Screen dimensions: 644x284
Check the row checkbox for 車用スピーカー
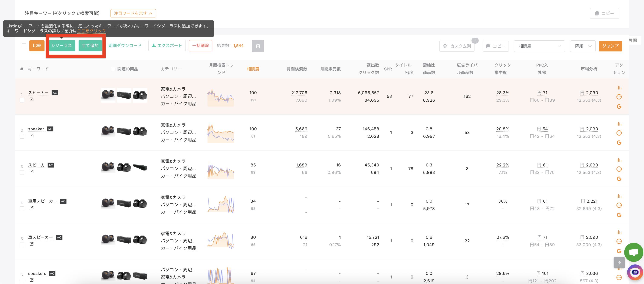22,208
